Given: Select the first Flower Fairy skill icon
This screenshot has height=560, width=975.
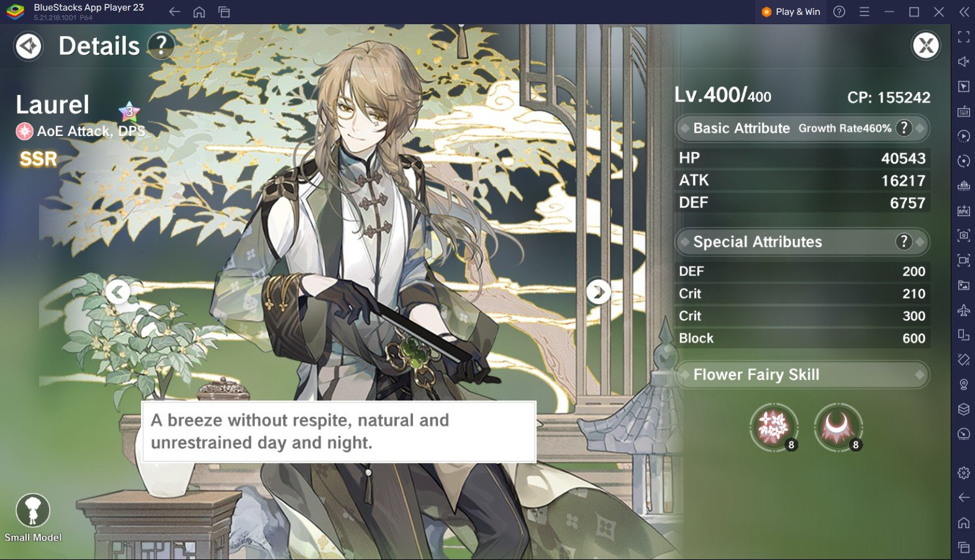Looking at the screenshot, I should click(774, 427).
